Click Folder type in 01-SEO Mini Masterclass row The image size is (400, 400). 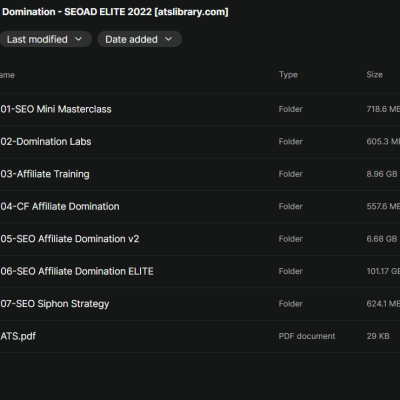[x=291, y=109]
